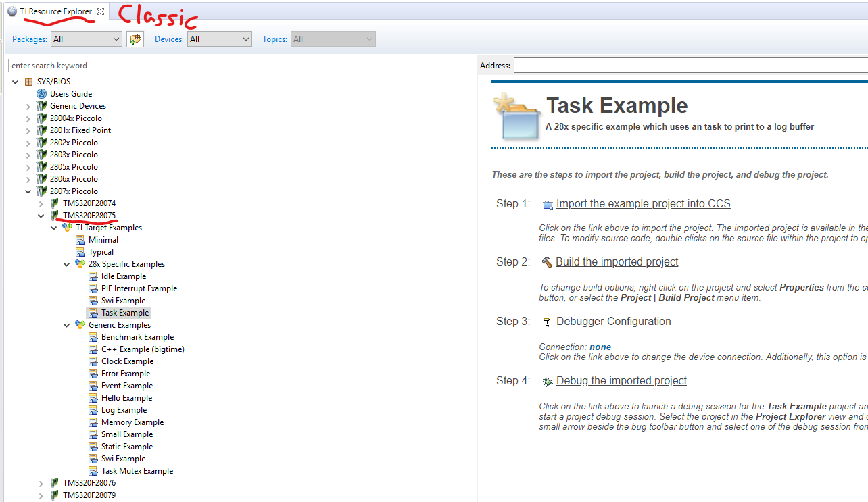Click the import project icon in Step 1
The height and width of the screenshot is (502, 868).
click(x=548, y=205)
